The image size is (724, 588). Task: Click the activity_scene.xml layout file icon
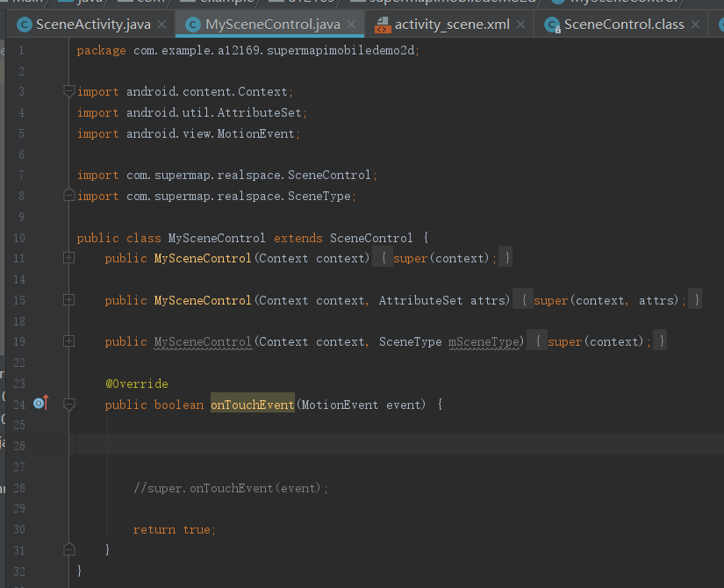tap(383, 25)
